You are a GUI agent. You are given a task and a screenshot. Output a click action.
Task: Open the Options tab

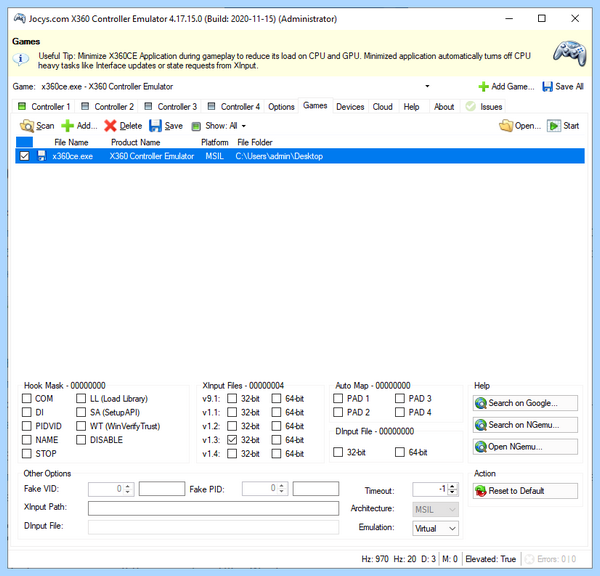(x=281, y=106)
